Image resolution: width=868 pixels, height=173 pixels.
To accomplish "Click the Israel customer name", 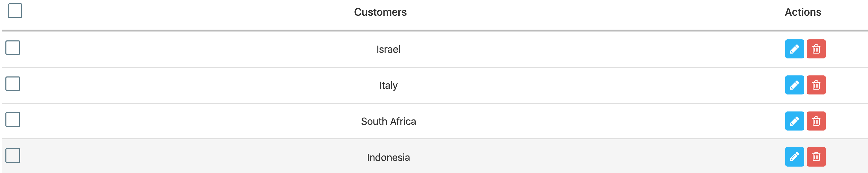I will [x=388, y=49].
